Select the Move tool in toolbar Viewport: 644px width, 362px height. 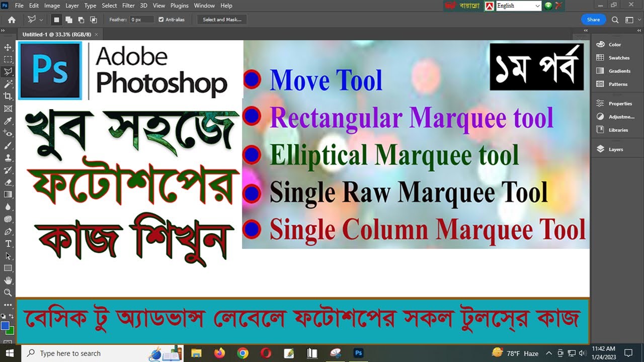click(8, 47)
